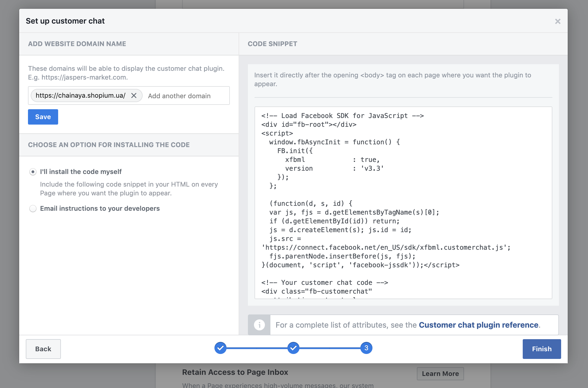Click the Add Website Domain Name header

pyautogui.click(x=77, y=44)
